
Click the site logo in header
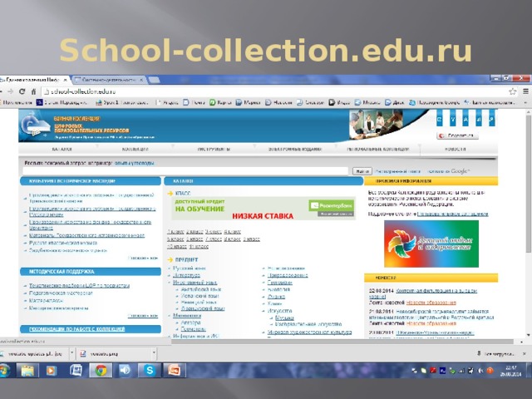[34, 126]
